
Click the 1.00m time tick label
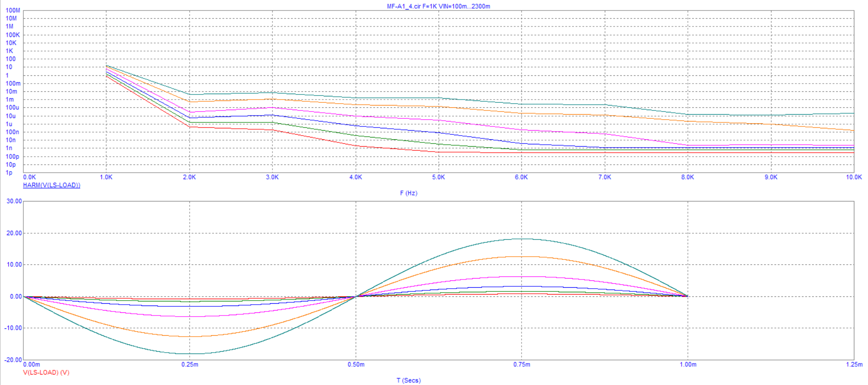click(x=688, y=364)
